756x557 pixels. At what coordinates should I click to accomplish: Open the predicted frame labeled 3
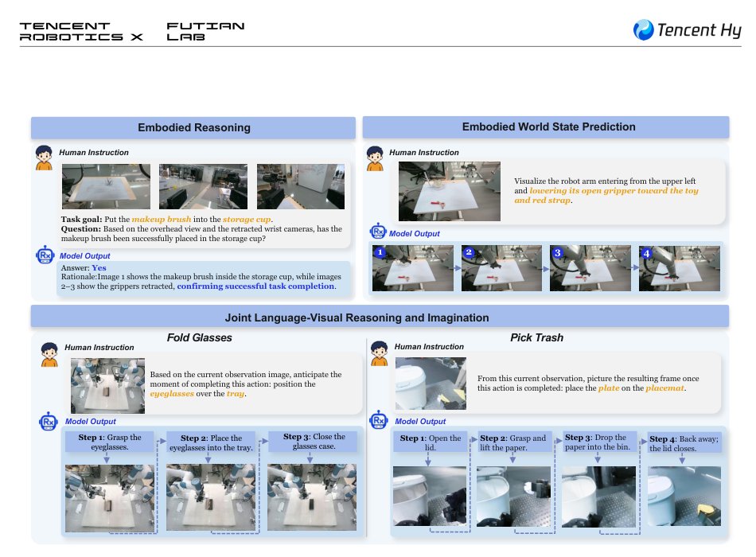click(x=590, y=268)
